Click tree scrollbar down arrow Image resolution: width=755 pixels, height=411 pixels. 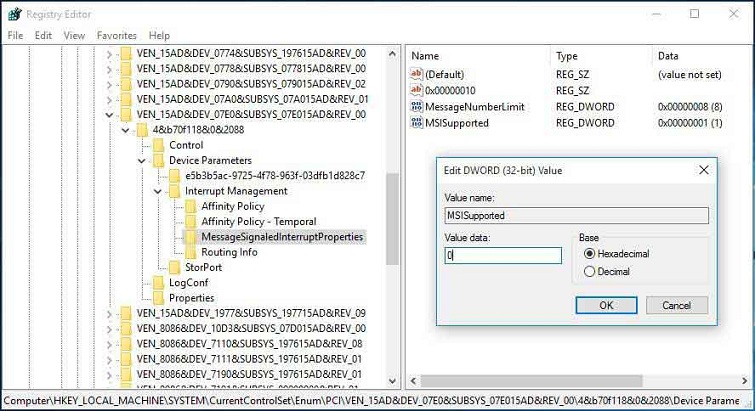pyautogui.click(x=392, y=381)
